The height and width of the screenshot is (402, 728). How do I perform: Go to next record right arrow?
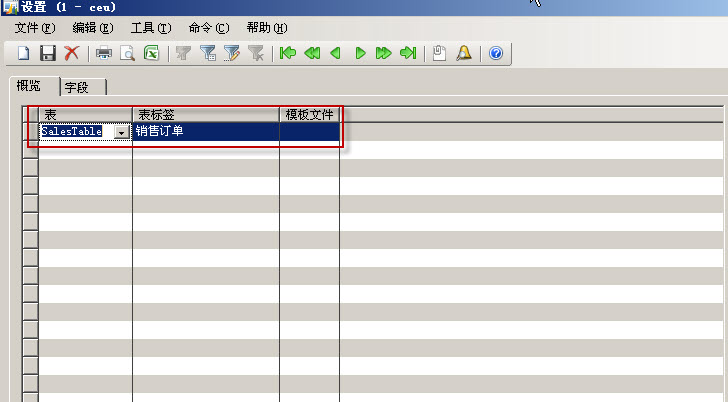point(360,53)
